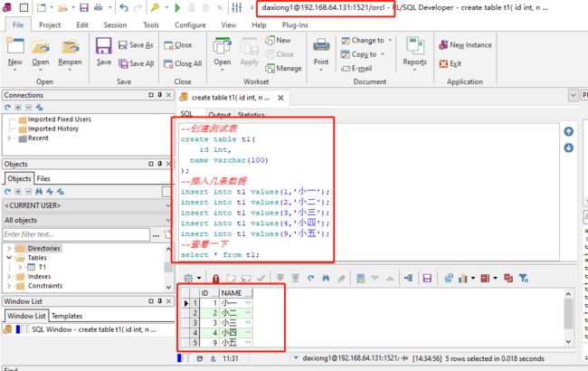Click the Fetch next page double-arrow icon
Image resolution: width=588 pixels, height=371 pixels.
tap(280, 278)
